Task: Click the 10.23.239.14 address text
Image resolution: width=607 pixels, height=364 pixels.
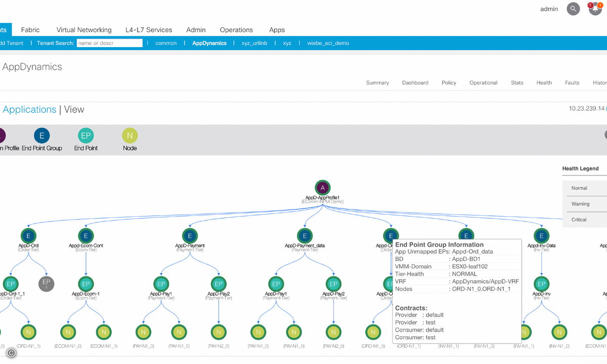Action: point(587,108)
